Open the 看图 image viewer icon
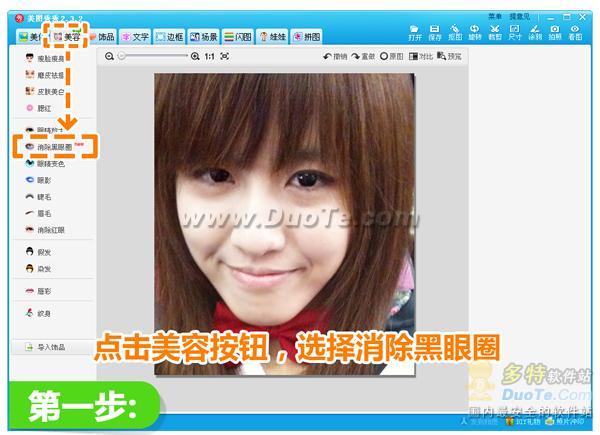The width and height of the screenshot is (600, 435). 575,33
